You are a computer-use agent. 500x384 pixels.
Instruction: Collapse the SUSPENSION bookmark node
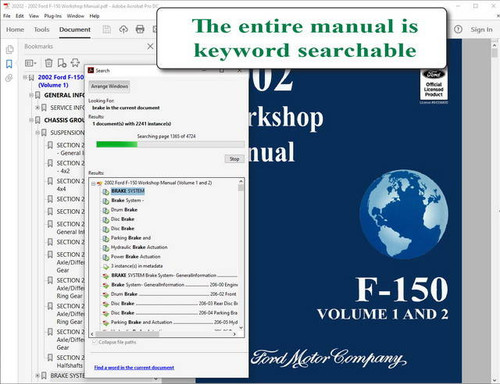(37, 133)
